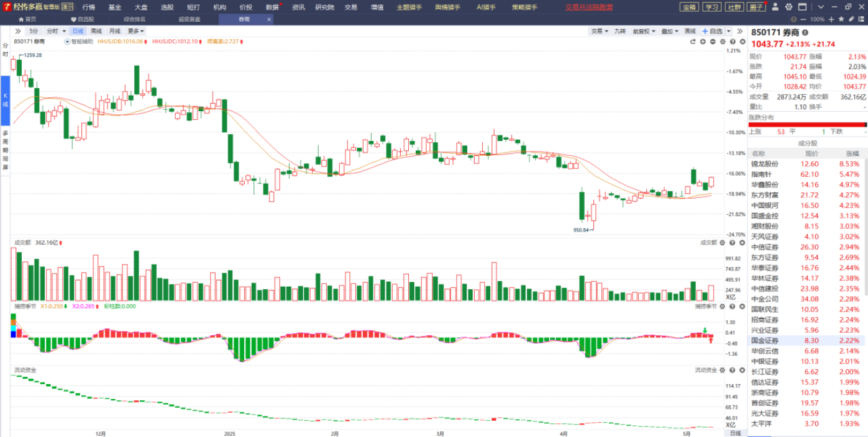Expand the left chart toolbar double chevron
Screen dimensions: 868x437
(18, 31)
